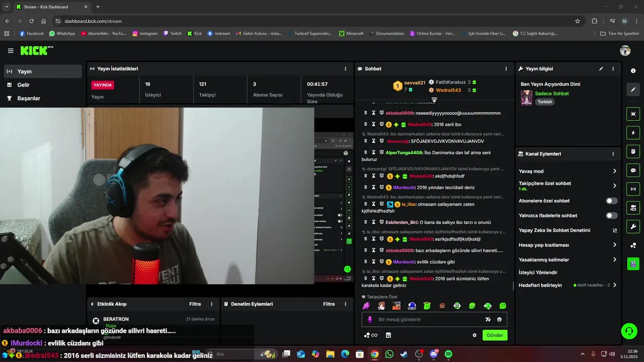
Task: Click the Bir mesaj gönderin input field
Action: coord(434,319)
